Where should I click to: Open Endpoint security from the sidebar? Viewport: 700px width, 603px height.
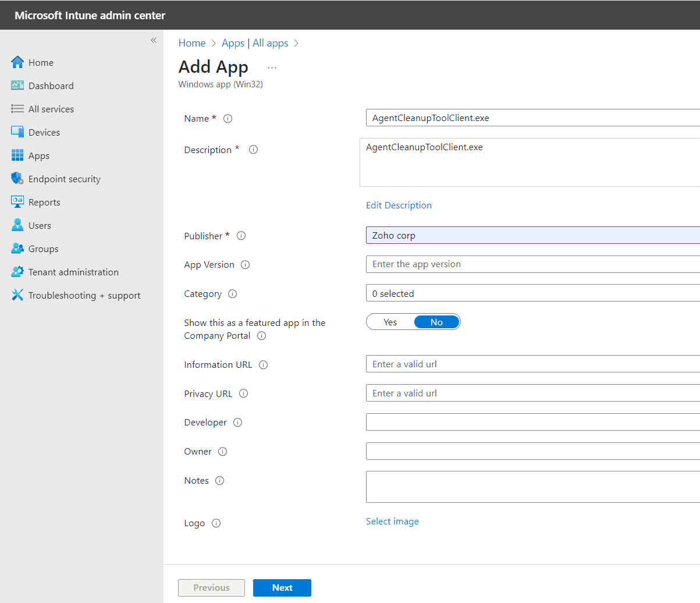tap(64, 179)
